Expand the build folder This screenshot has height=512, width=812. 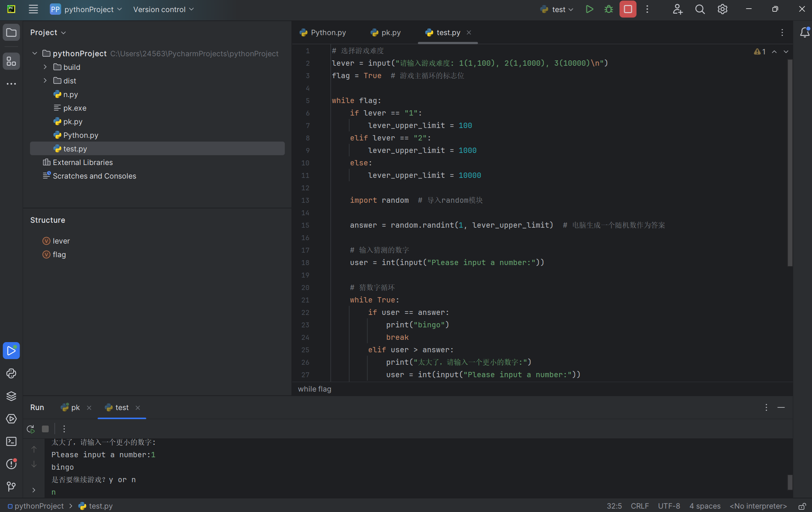click(x=45, y=67)
